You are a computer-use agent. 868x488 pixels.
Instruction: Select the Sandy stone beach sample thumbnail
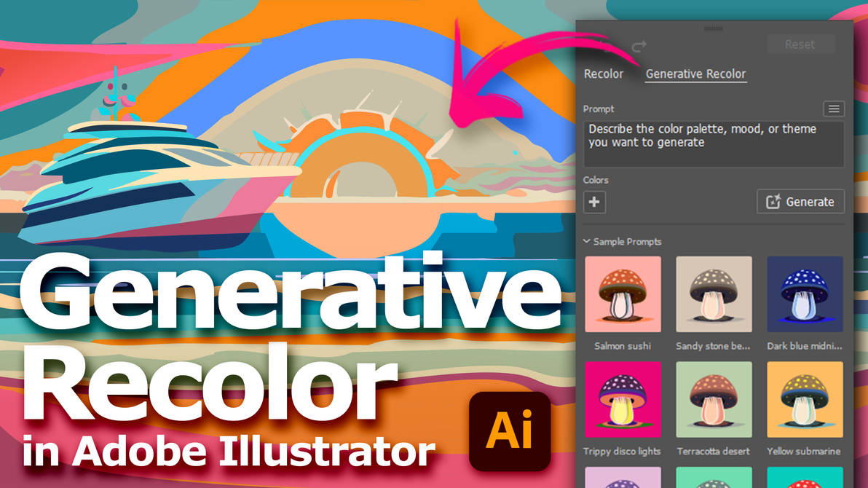pyautogui.click(x=714, y=294)
